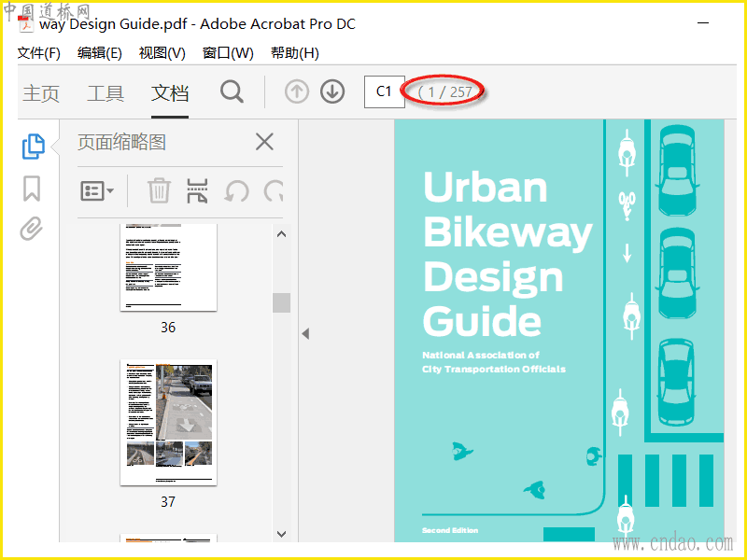Click the delete pages trash icon
Image resolution: width=747 pixels, height=560 pixels.
tap(159, 190)
